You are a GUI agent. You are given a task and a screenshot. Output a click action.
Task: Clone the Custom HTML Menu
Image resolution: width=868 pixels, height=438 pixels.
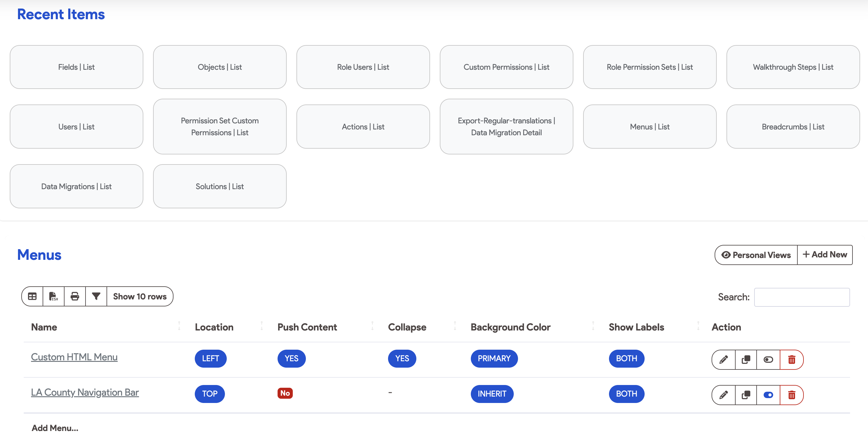point(746,359)
